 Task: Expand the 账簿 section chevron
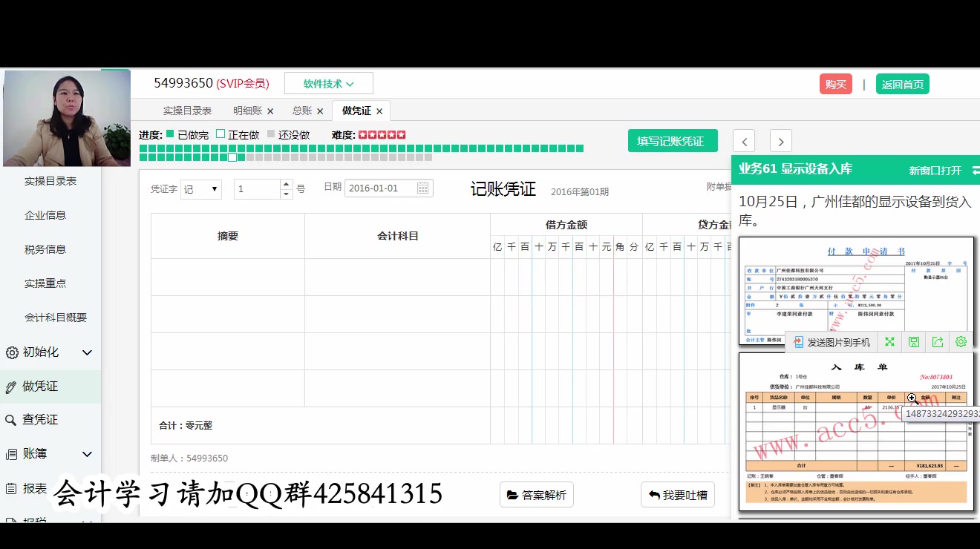pyautogui.click(x=87, y=455)
